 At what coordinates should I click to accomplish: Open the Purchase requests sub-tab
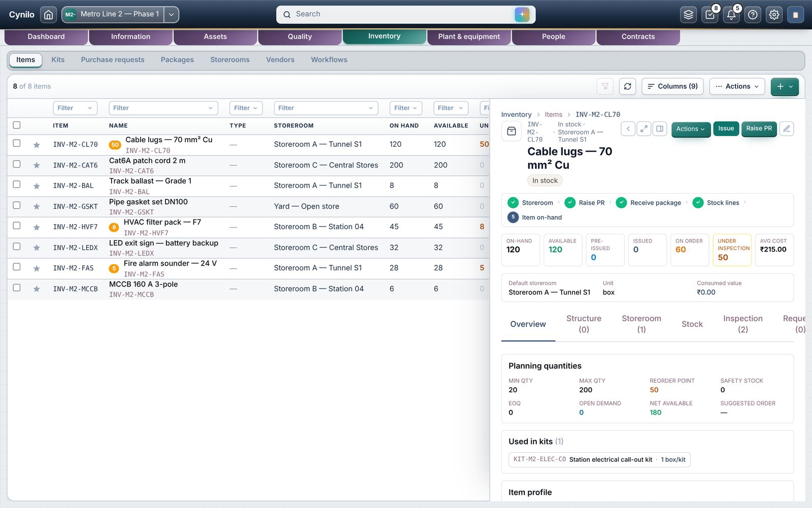[x=113, y=60]
